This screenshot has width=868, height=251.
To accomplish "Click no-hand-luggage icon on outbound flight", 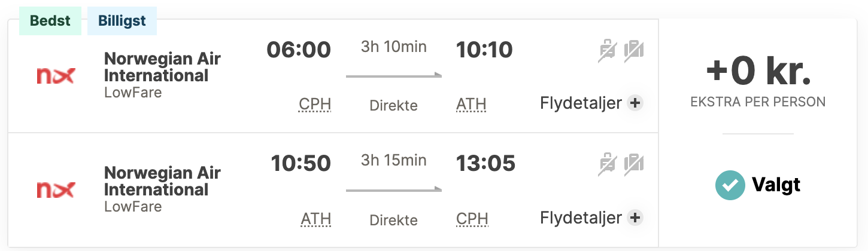I will click(633, 50).
